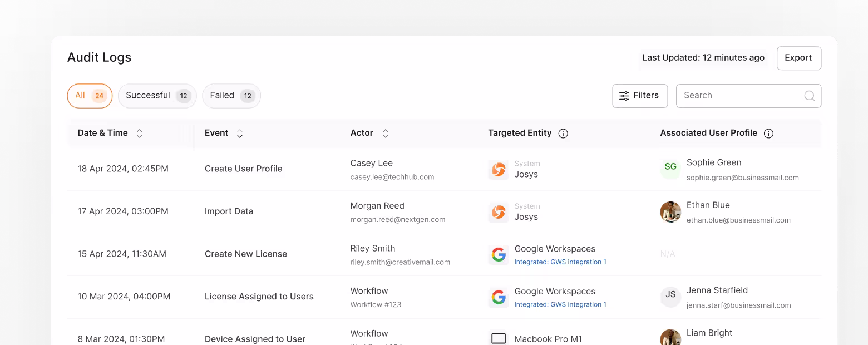Click email morgan.reed@nextgen.com
The image size is (868, 345).
pyautogui.click(x=398, y=220)
